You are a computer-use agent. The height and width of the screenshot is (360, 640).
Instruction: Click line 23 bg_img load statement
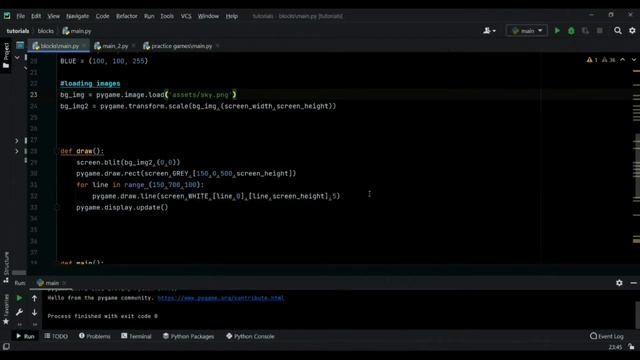[x=149, y=95]
